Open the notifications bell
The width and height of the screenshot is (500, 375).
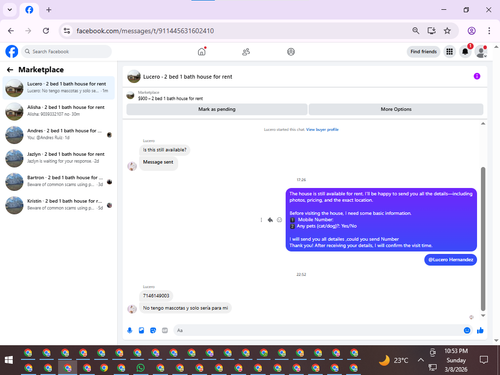[465, 52]
